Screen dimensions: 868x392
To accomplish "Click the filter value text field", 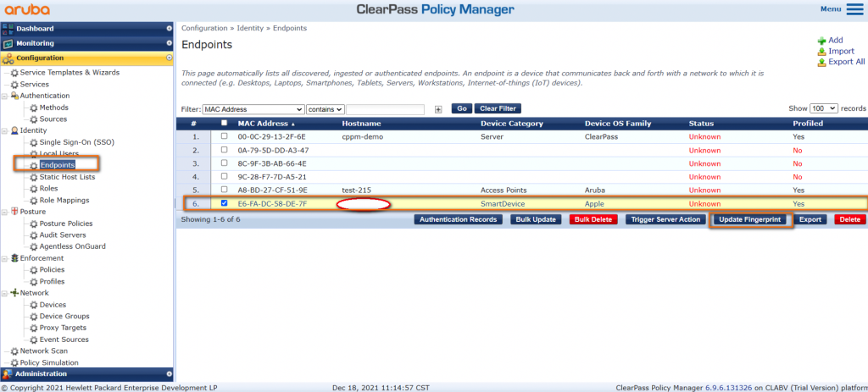I will [x=386, y=109].
